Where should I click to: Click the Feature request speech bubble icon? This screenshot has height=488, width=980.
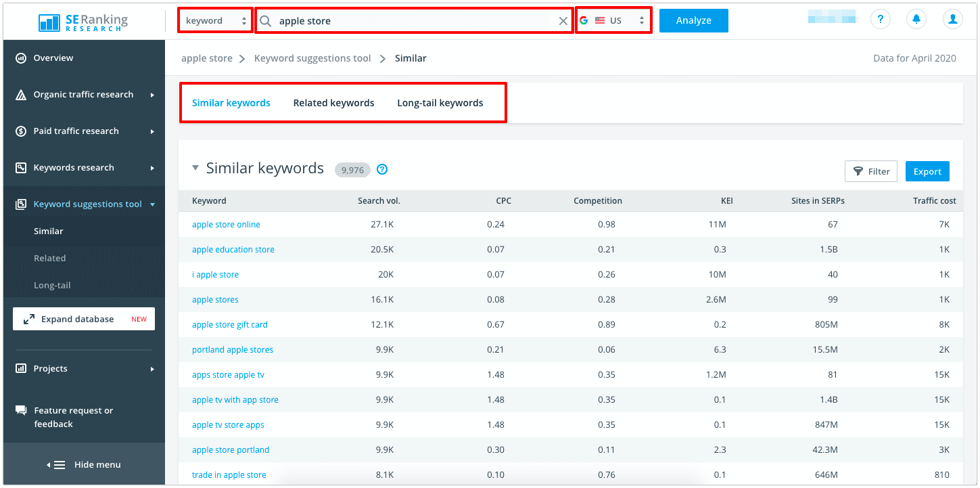(x=21, y=411)
